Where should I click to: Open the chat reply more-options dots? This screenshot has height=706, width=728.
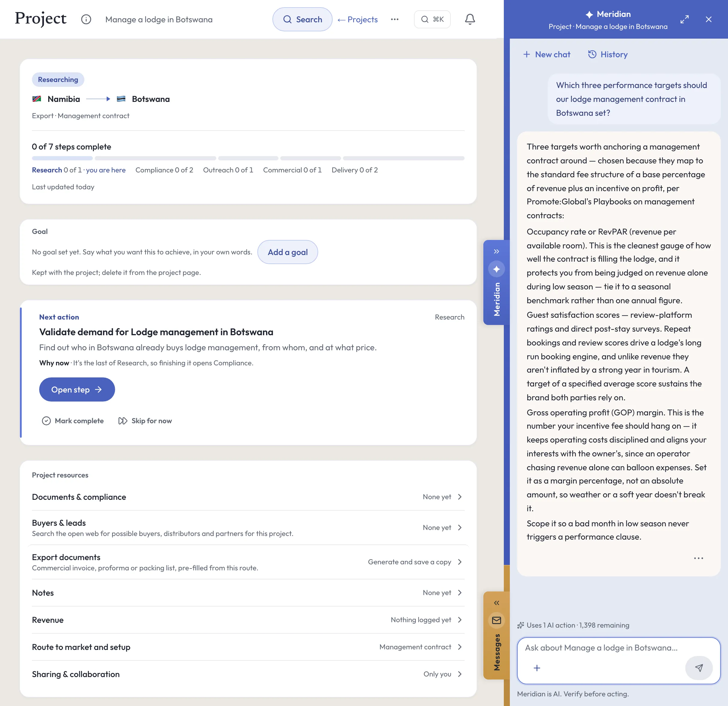click(698, 558)
